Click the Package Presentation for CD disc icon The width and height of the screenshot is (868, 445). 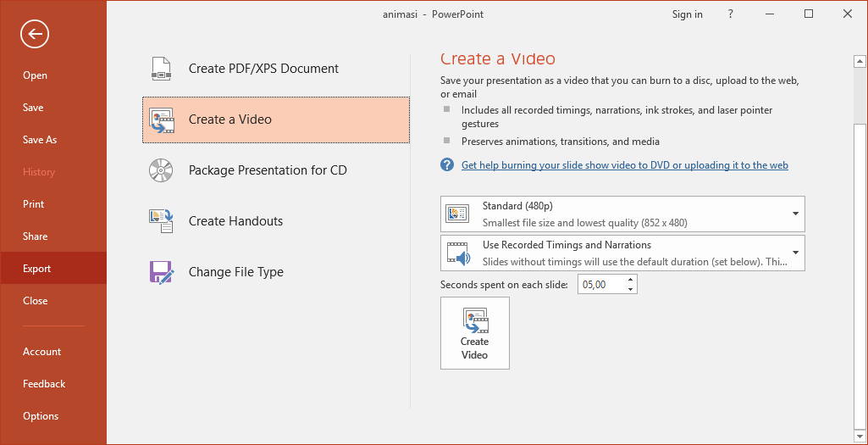tap(161, 170)
